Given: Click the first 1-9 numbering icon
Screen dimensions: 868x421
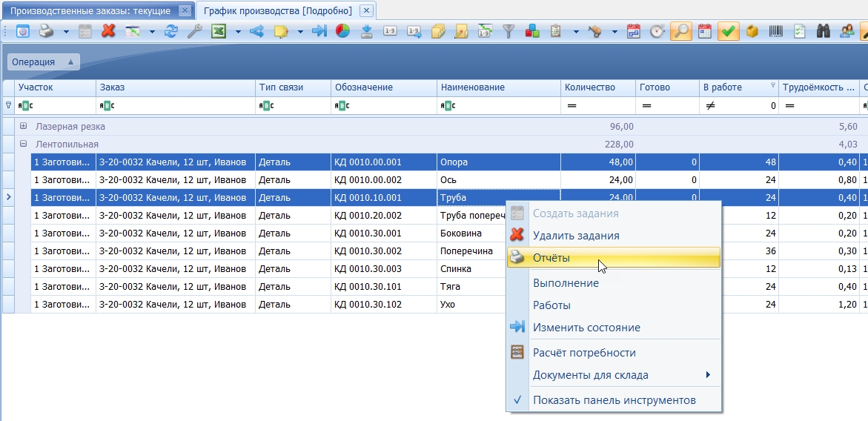Looking at the screenshot, I should [x=390, y=32].
